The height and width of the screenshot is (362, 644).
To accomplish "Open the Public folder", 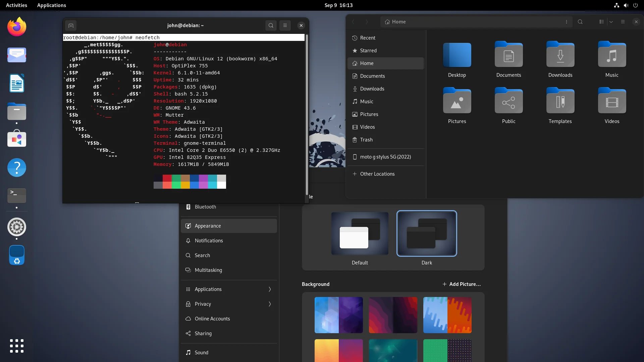I will 508,106.
